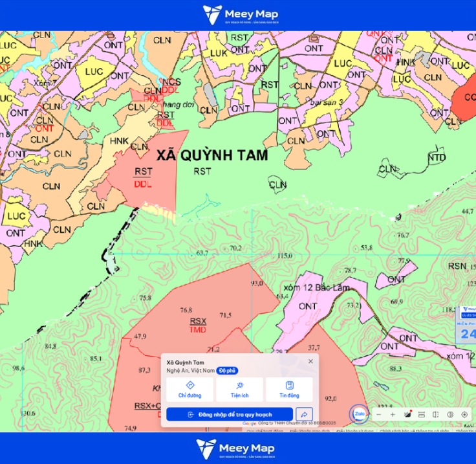The height and width of the screenshot is (464, 476).
Task: Open the Zalo chat bubble
Action: tap(359, 414)
